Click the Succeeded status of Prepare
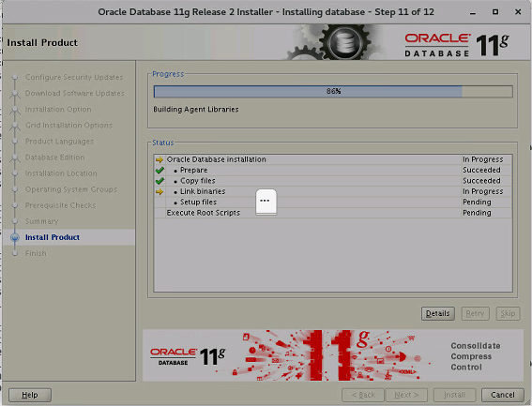 pos(481,171)
